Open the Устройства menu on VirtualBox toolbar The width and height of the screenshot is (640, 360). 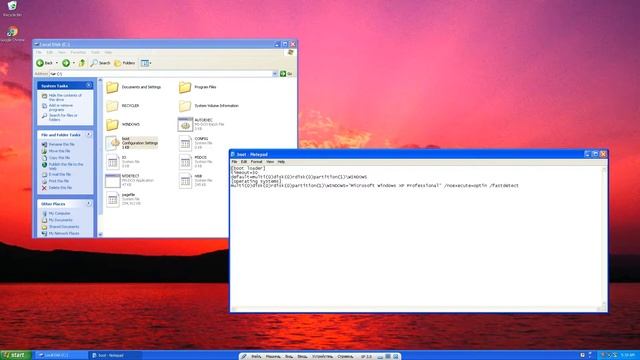[x=322, y=356]
